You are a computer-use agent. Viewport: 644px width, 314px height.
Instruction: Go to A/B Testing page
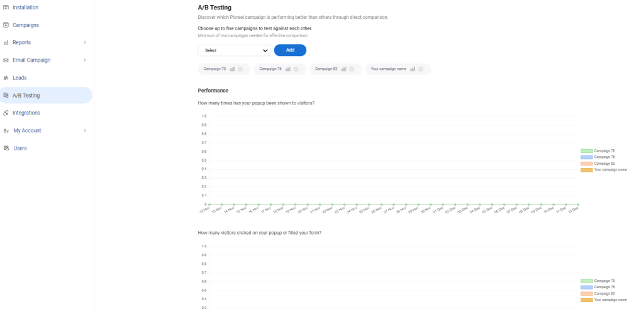click(26, 96)
